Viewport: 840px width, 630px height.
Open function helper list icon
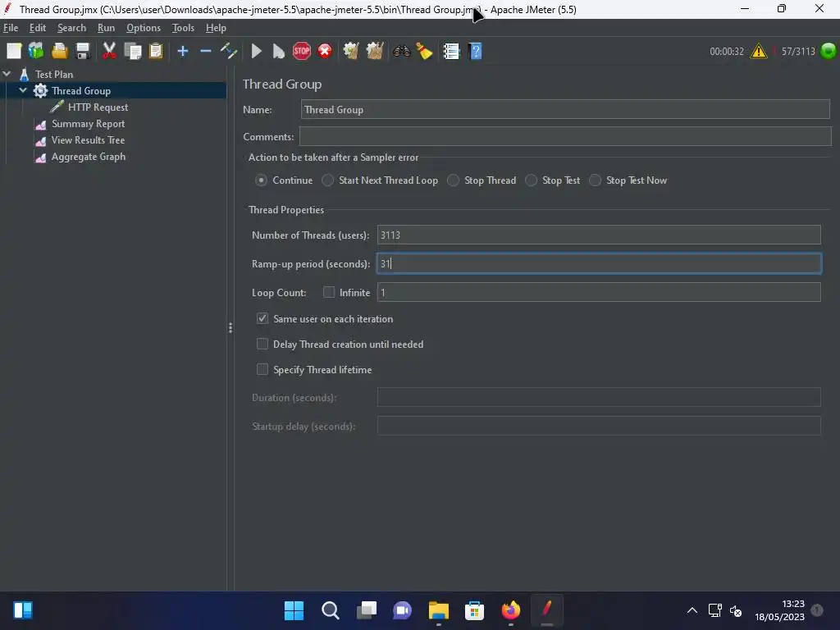point(452,51)
